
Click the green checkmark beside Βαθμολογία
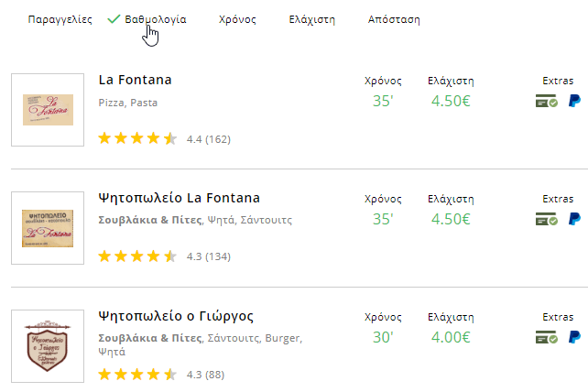click(114, 18)
